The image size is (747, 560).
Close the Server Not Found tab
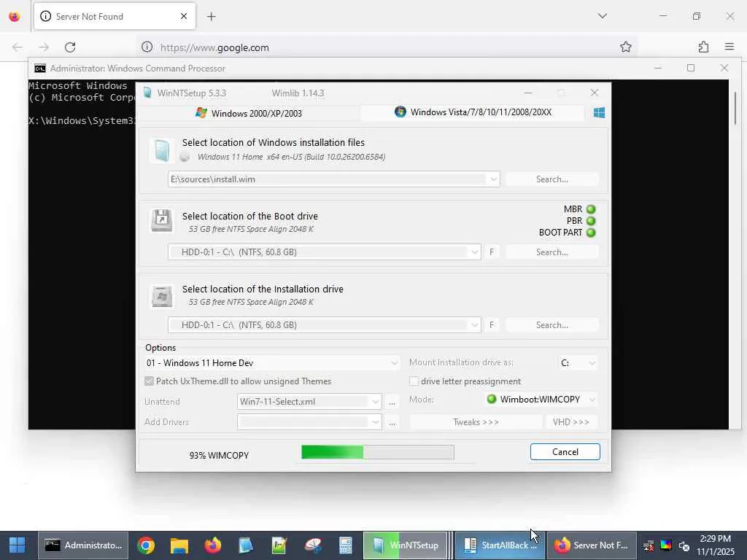point(183,16)
